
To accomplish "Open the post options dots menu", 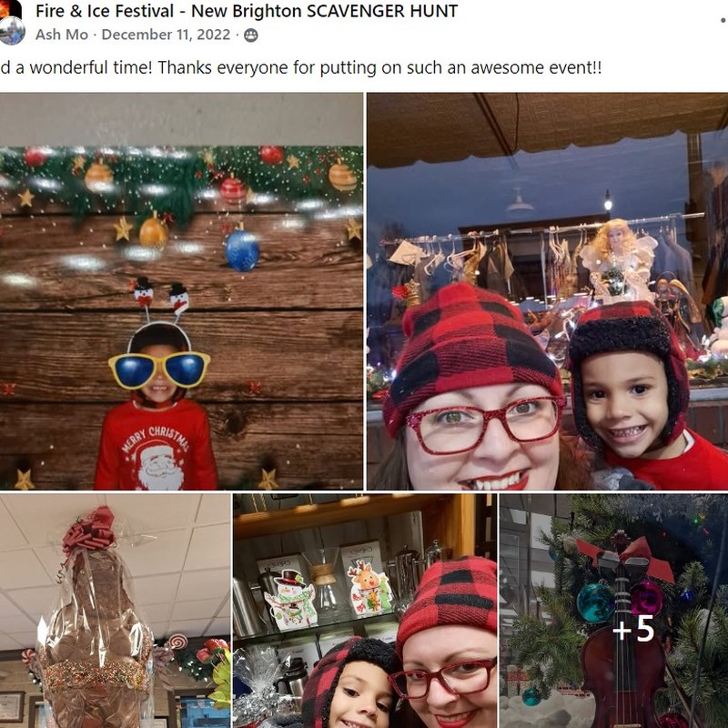I will coord(723,20).
